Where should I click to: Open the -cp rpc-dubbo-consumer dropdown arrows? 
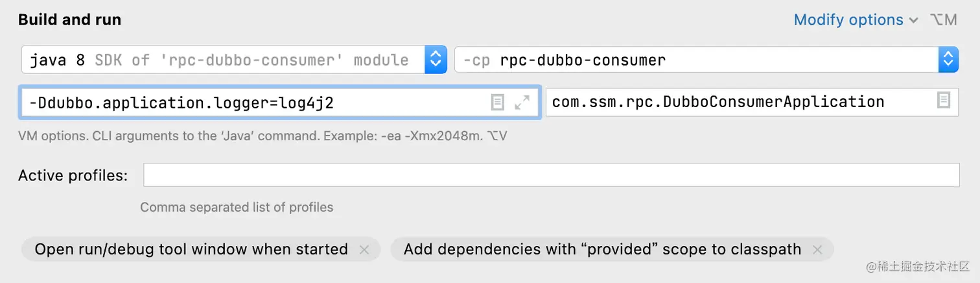948,60
